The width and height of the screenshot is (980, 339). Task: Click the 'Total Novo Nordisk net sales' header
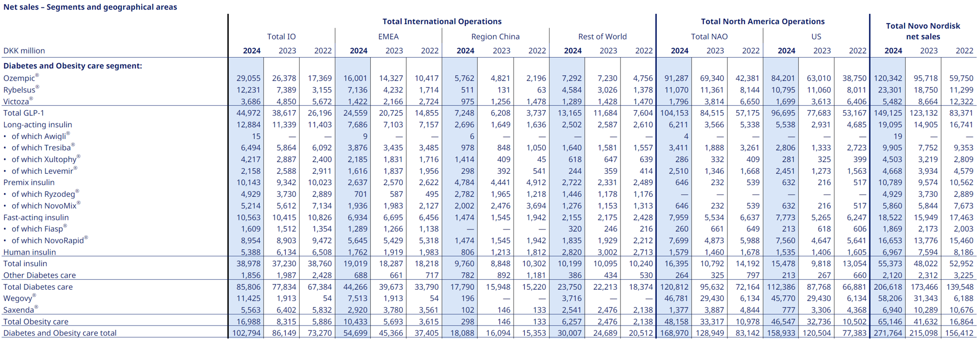pyautogui.click(x=923, y=31)
